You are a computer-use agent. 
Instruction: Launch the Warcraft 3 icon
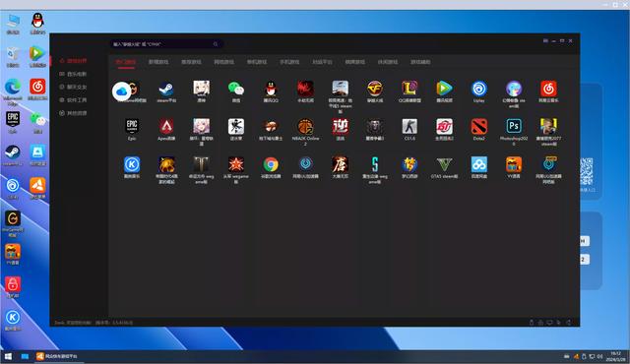pyautogui.click(x=375, y=127)
